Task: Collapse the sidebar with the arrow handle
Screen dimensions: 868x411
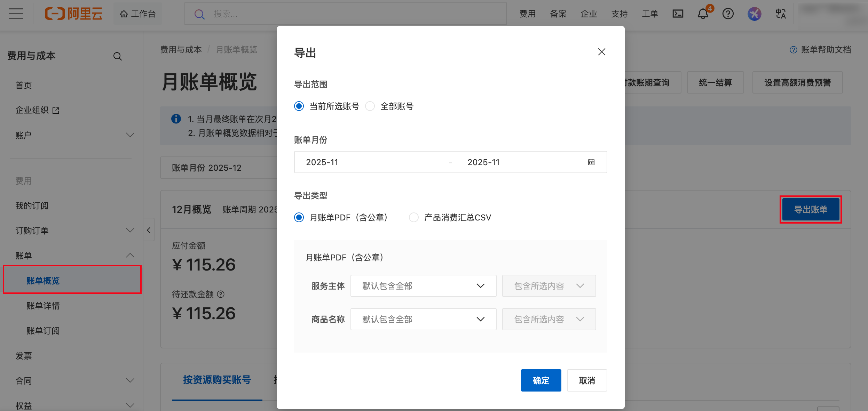Action: tap(149, 230)
